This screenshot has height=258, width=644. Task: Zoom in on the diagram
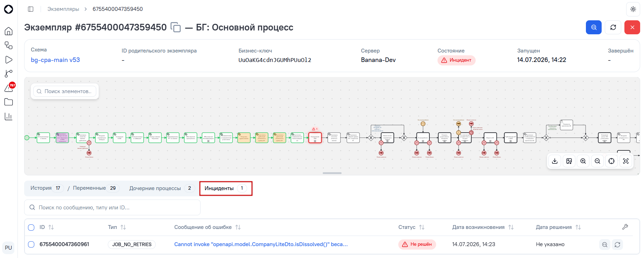tap(583, 161)
